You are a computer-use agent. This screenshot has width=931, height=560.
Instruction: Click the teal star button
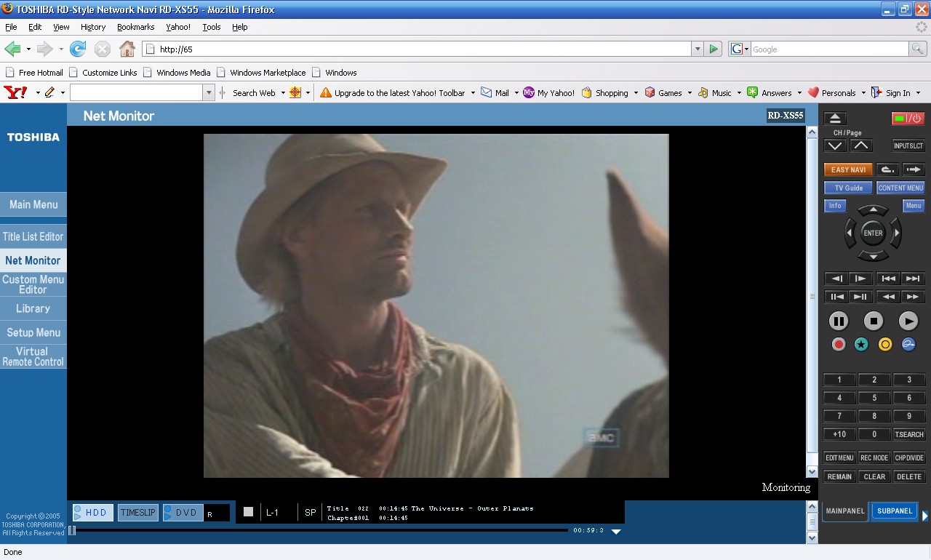[862, 345]
